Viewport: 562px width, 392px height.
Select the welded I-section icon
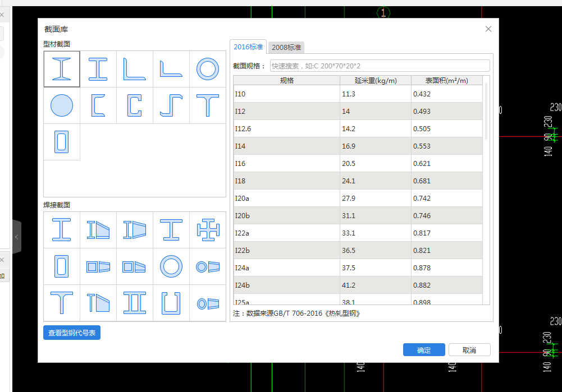coord(62,230)
